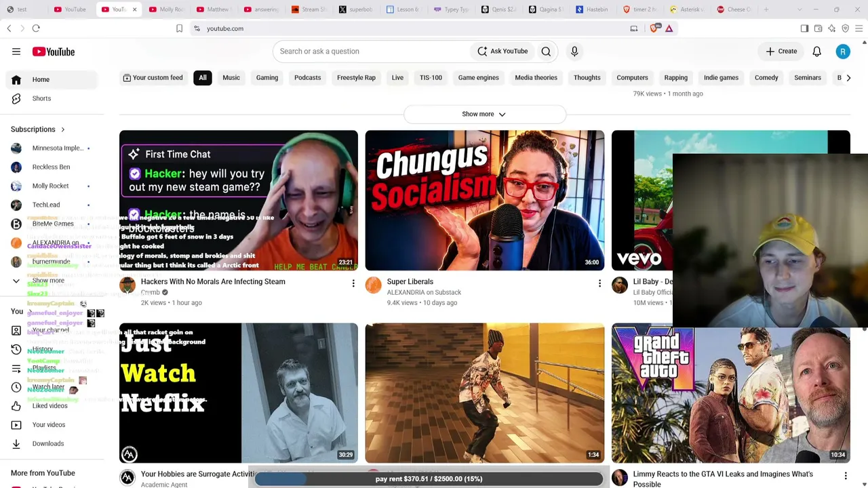
Task: Open Downloads in the sidebar
Action: (x=53, y=444)
